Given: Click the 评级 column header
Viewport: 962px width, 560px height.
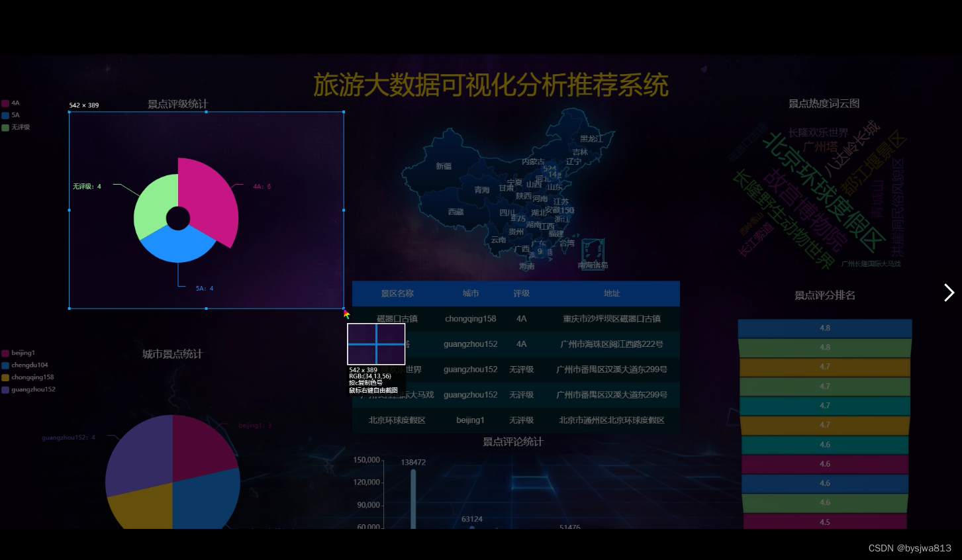Looking at the screenshot, I should pos(522,293).
